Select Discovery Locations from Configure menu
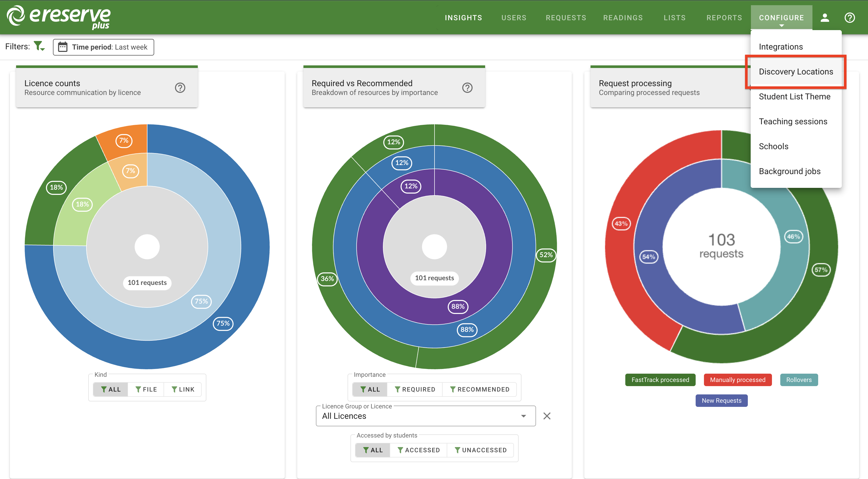This screenshot has height=479, width=868. [796, 72]
